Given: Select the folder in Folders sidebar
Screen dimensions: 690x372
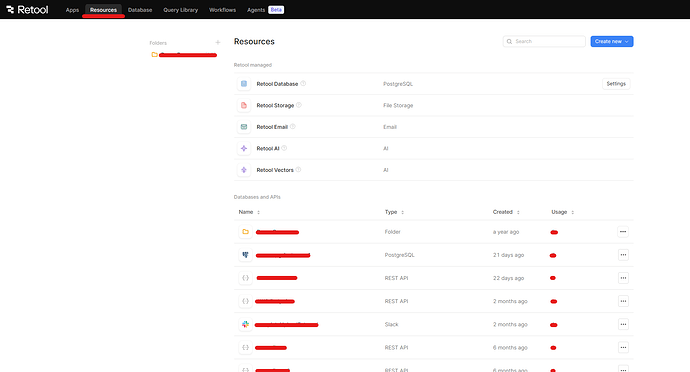Looking at the screenshot, I should click(184, 55).
